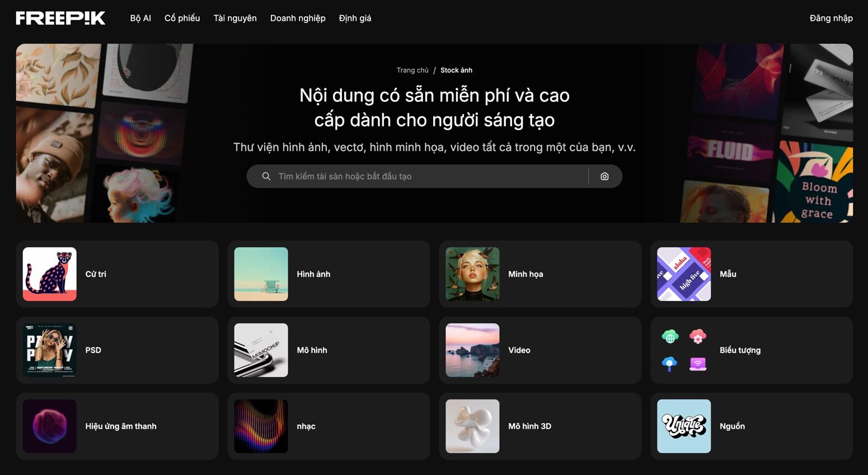
Task: Click the FREEPIK logo
Action: (60, 17)
